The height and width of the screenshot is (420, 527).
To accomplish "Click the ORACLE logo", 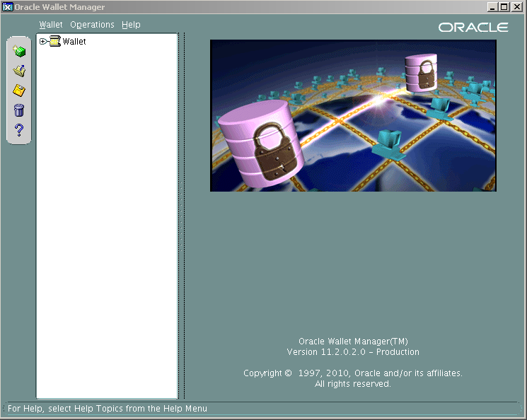I will 473,27.
